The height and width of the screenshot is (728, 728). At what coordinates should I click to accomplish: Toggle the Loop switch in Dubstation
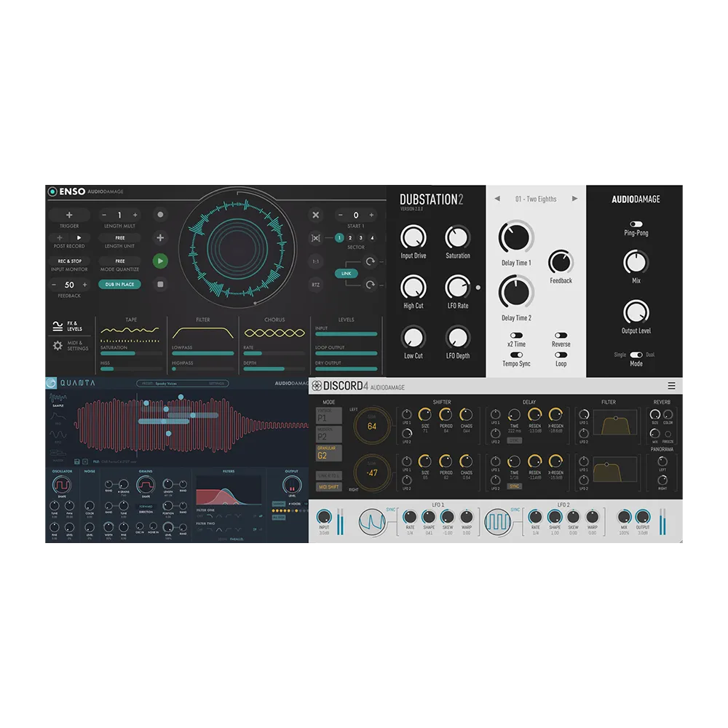tap(561, 355)
